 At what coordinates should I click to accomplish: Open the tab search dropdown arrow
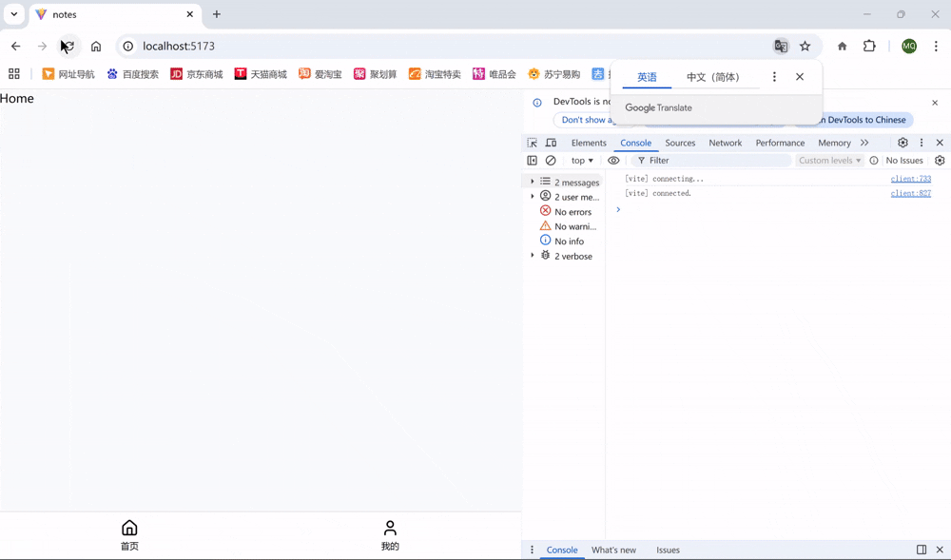14,14
